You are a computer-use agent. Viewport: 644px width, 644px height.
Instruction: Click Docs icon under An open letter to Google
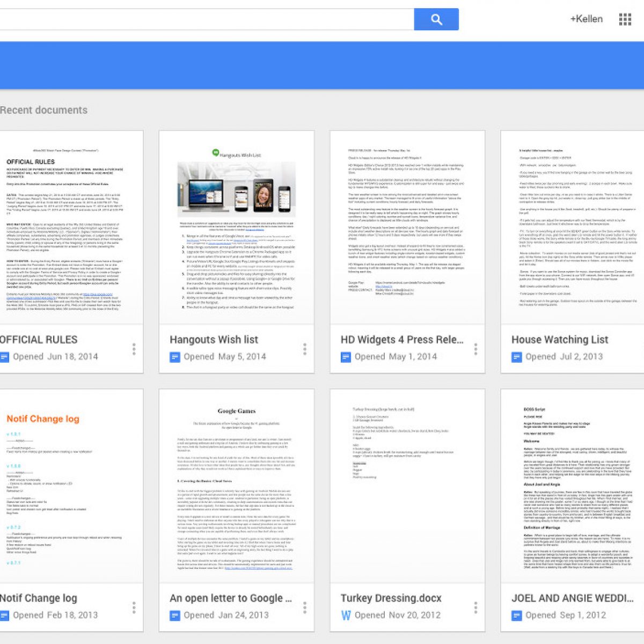pyautogui.click(x=175, y=615)
